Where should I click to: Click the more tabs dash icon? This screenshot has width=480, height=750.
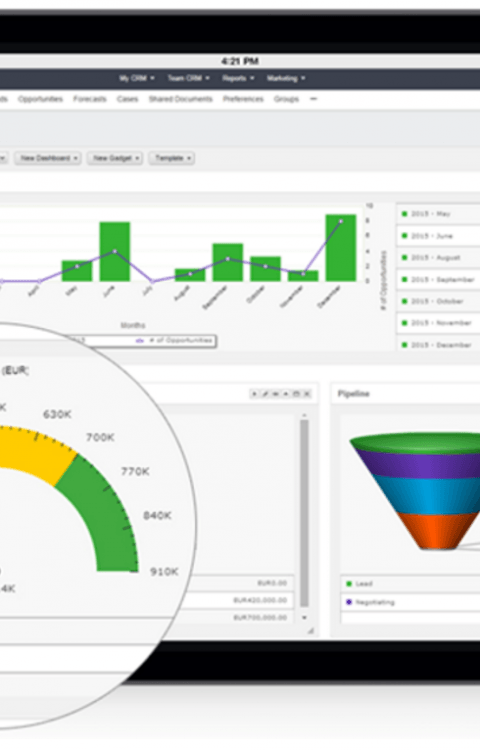314,99
